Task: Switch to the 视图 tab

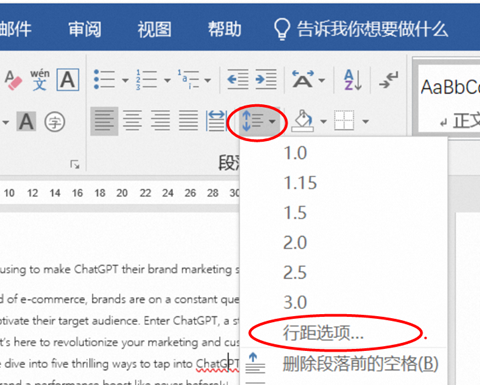Action: click(155, 29)
